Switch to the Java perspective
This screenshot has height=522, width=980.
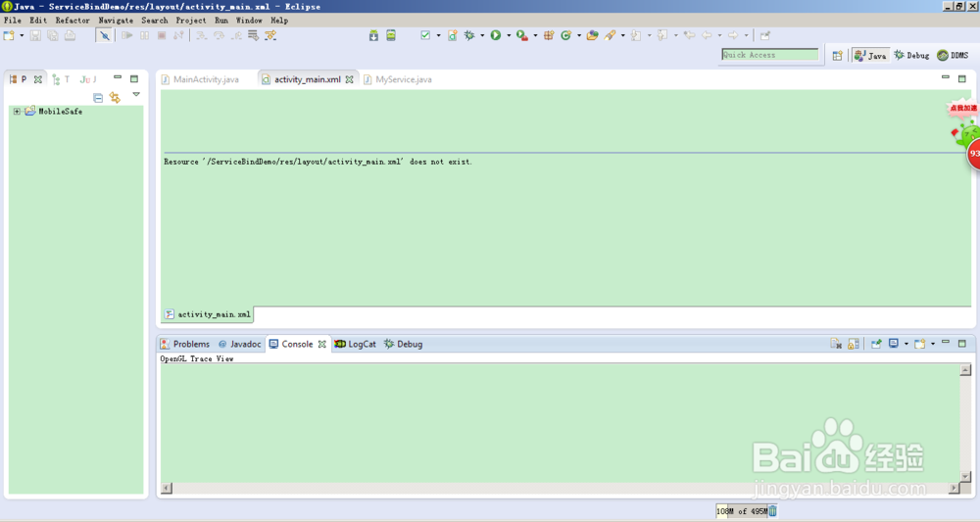[x=870, y=56]
